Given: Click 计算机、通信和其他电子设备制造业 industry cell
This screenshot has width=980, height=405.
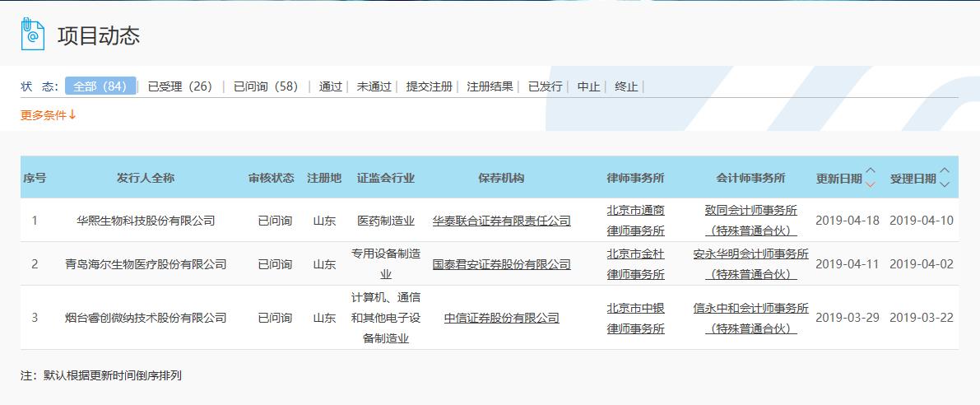Looking at the screenshot, I should point(386,318).
